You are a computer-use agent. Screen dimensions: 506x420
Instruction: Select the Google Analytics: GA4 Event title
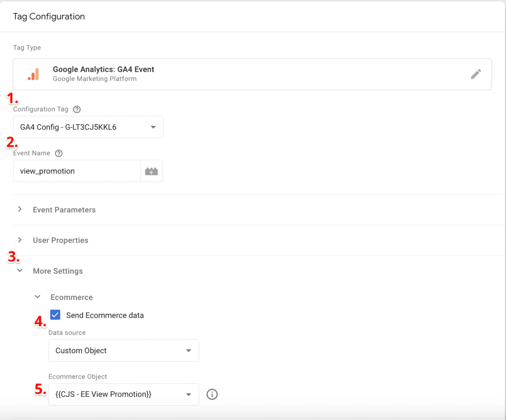point(103,70)
